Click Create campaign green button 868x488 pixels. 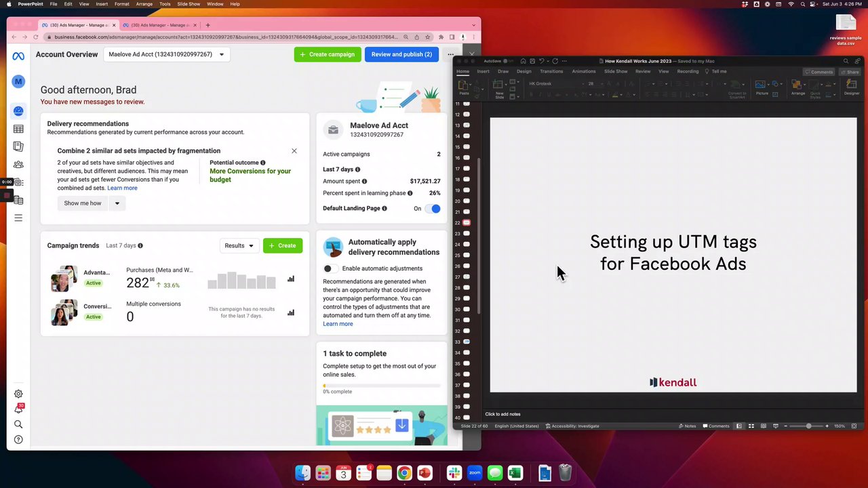[x=328, y=54]
